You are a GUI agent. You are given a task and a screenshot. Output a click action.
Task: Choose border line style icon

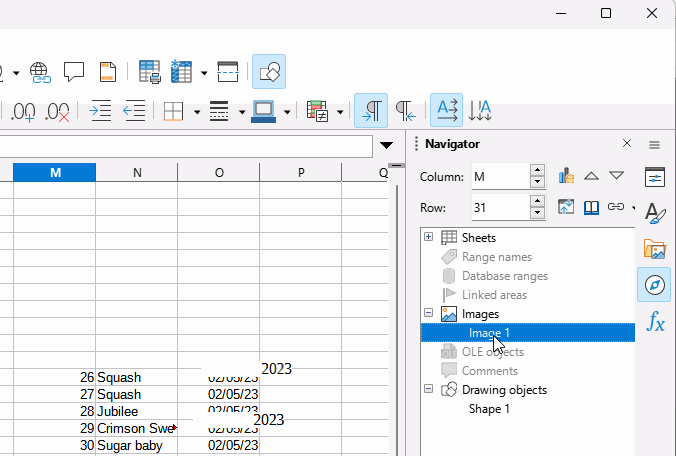click(x=219, y=111)
